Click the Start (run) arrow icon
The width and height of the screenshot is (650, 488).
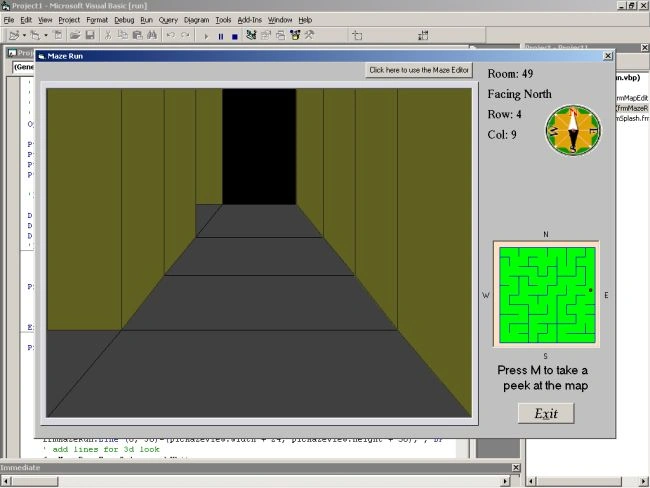click(x=206, y=36)
